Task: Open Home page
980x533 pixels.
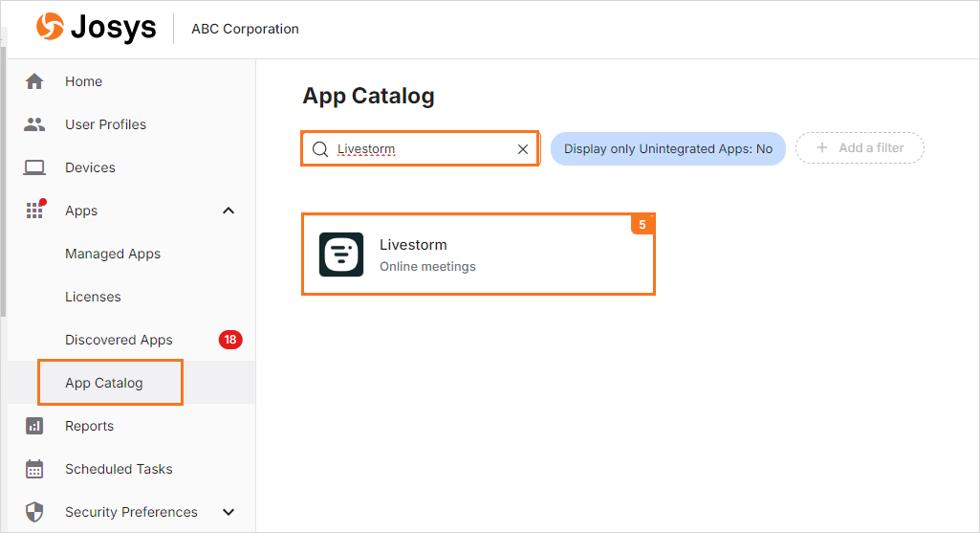Action: point(84,81)
